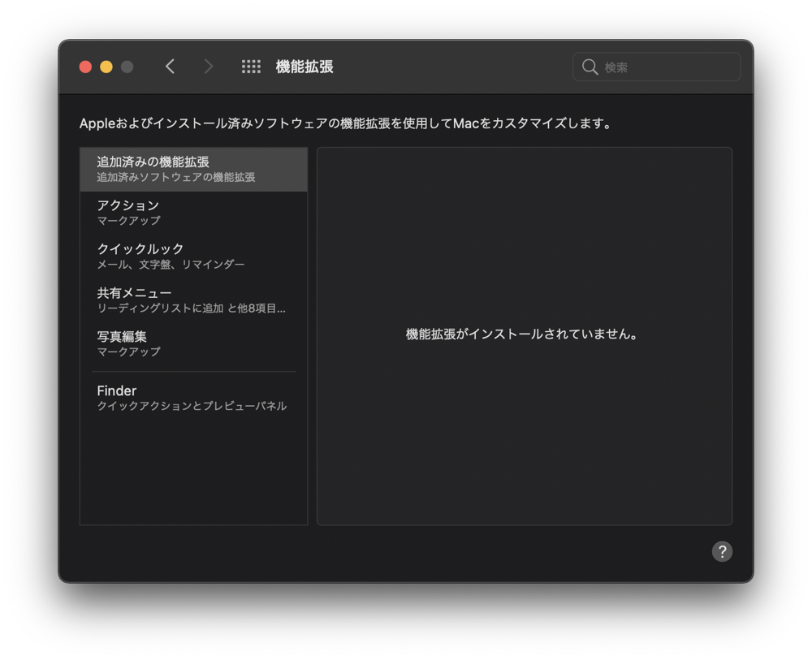This screenshot has width=812, height=660.
Task: Click the 機能拡張がインストールされていません message
Action: point(521,334)
